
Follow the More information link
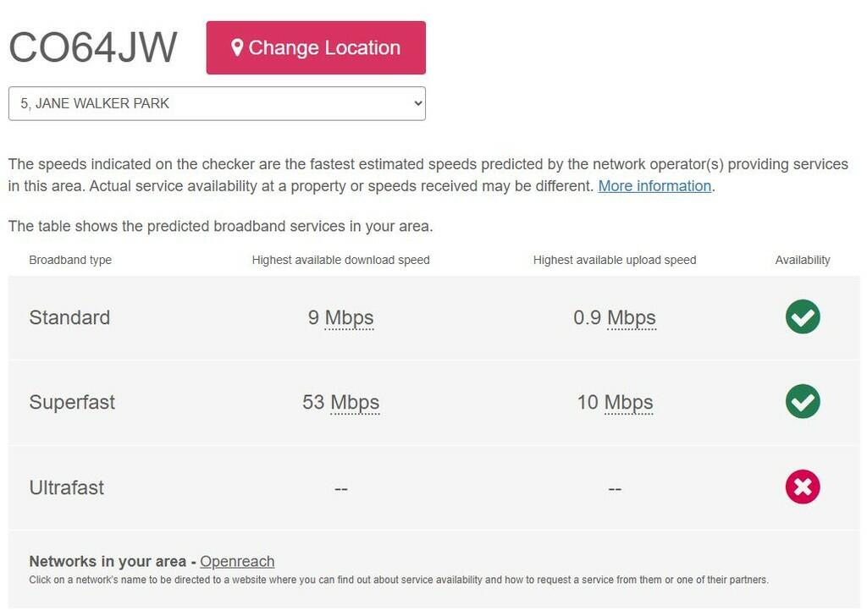[654, 186]
